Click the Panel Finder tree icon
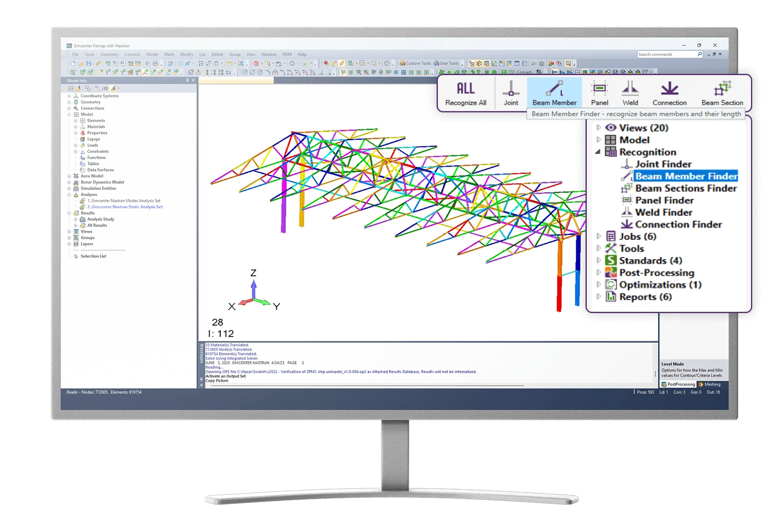This screenshot has width=779, height=532. click(626, 200)
